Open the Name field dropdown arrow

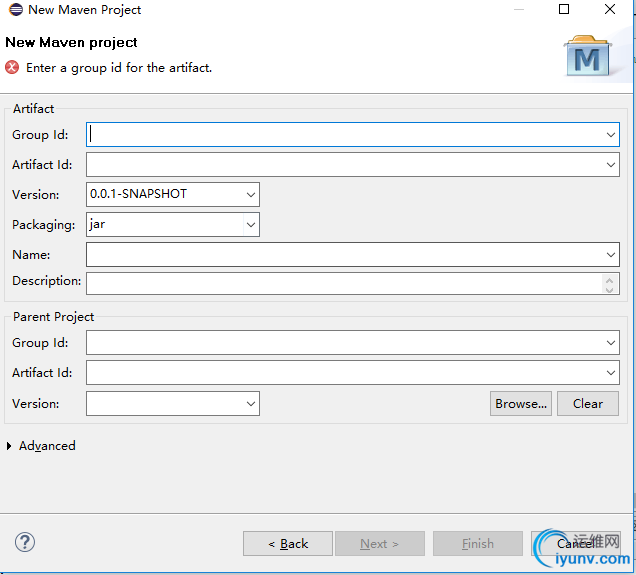611,255
